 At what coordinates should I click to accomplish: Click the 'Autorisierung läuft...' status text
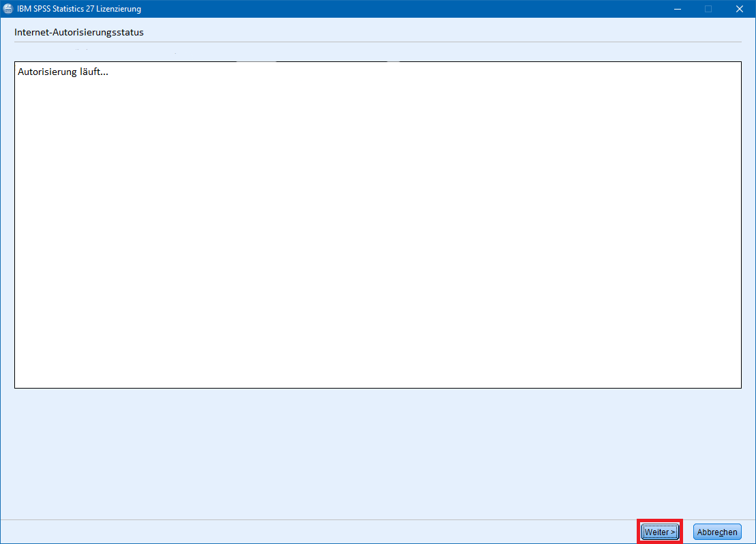tap(63, 72)
